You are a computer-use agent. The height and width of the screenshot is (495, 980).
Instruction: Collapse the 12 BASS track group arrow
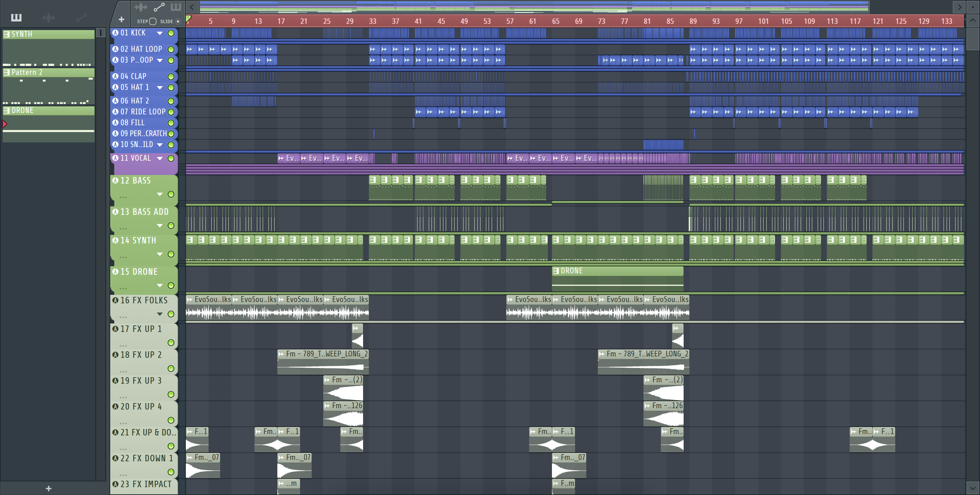pyautogui.click(x=160, y=194)
